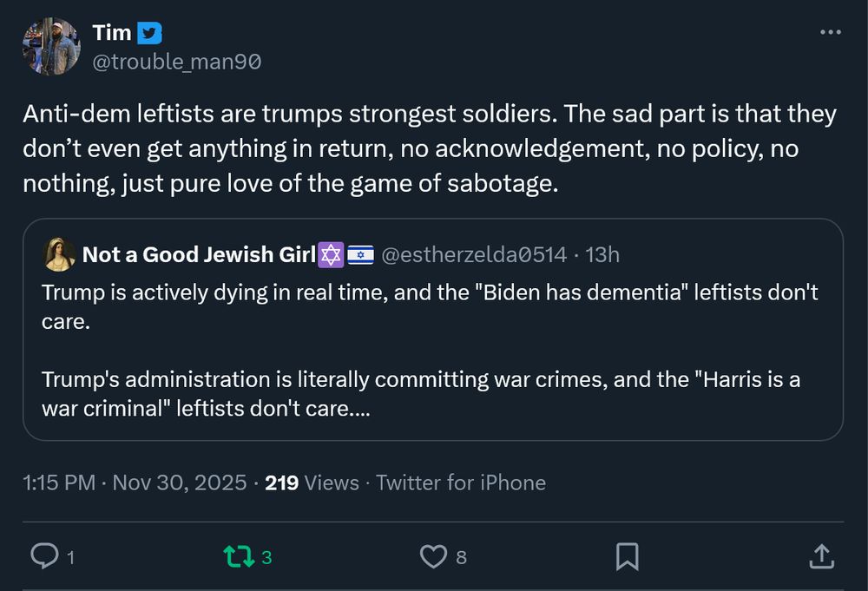The height and width of the screenshot is (591, 868).
Task: Like Tim's tweet
Action: point(433,557)
